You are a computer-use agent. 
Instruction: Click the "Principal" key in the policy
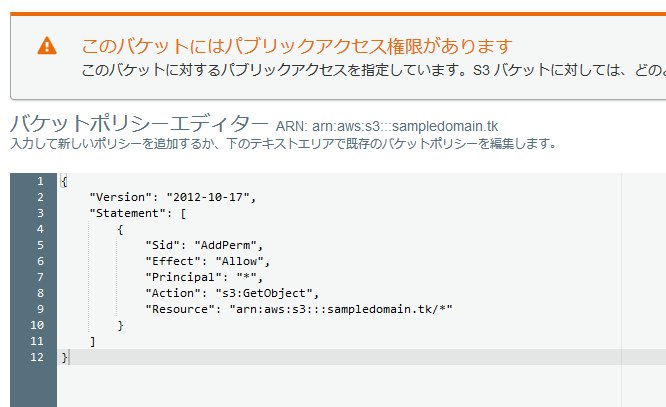tap(180, 277)
